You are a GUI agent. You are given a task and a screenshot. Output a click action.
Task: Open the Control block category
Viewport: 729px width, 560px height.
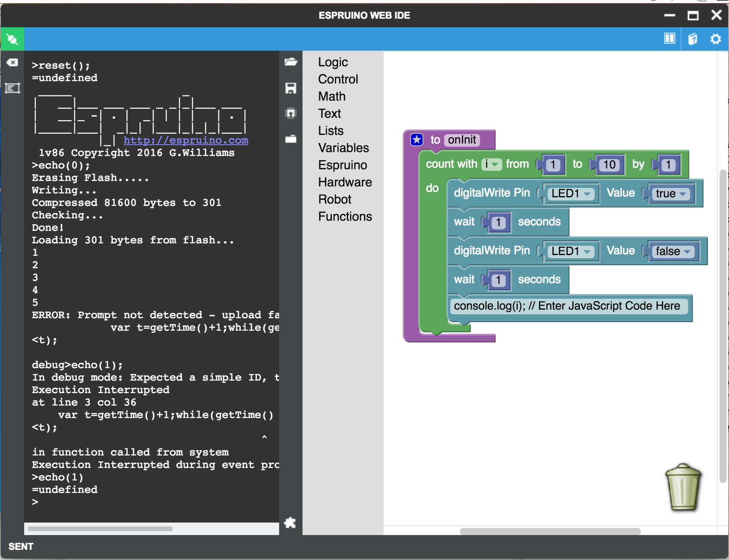[338, 79]
